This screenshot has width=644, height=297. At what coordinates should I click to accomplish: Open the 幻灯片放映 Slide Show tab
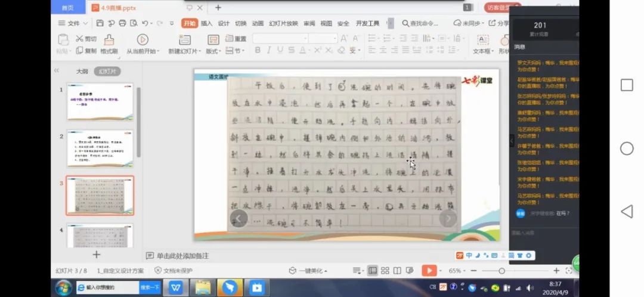pyautogui.click(x=283, y=23)
